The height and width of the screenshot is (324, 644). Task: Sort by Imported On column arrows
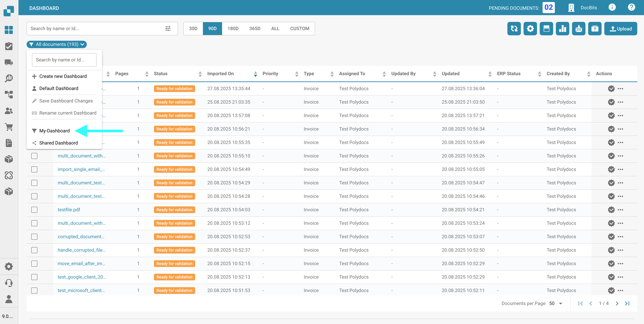tap(255, 74)
